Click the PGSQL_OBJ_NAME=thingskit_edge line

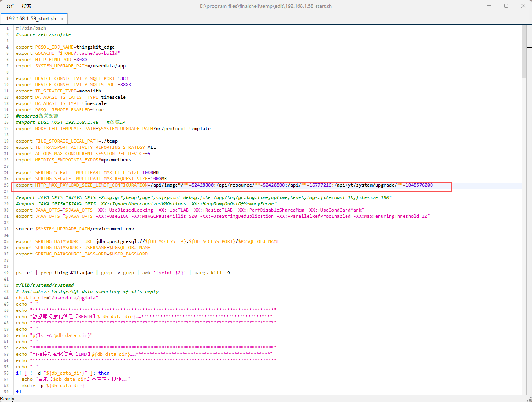click(65, 47)
